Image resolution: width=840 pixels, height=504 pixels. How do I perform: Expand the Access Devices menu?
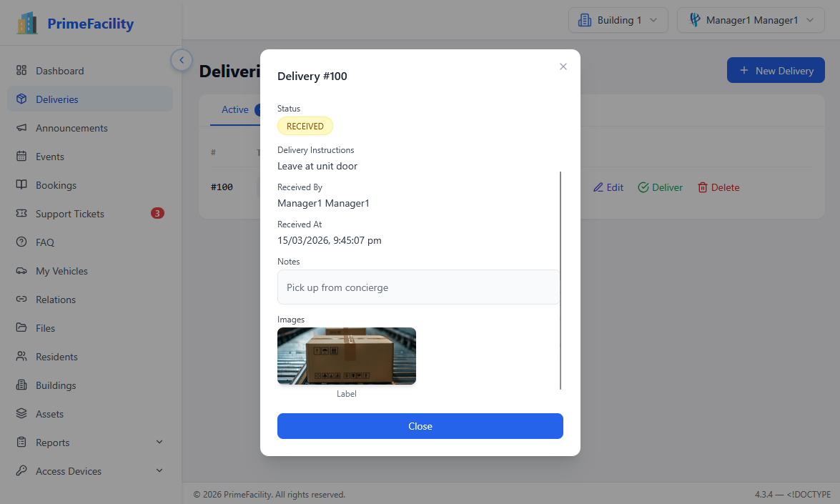tap(89, 470)
